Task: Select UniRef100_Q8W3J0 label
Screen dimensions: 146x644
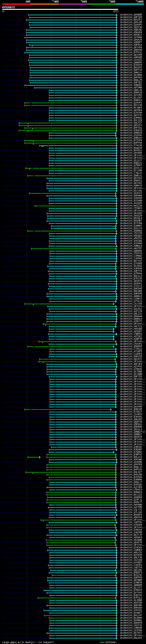Action: coord(131,72)
